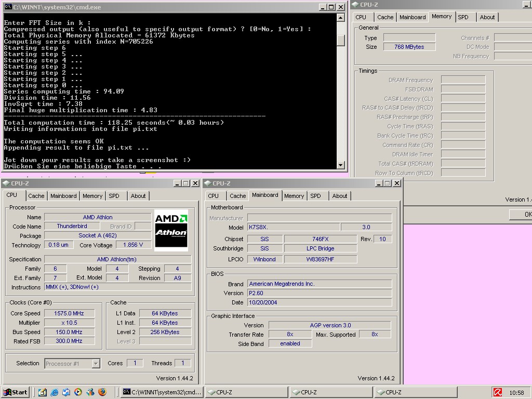Click the LPC Bridge southbridge value
Screen dimensions: 532x399
click(x=320, y=248)
